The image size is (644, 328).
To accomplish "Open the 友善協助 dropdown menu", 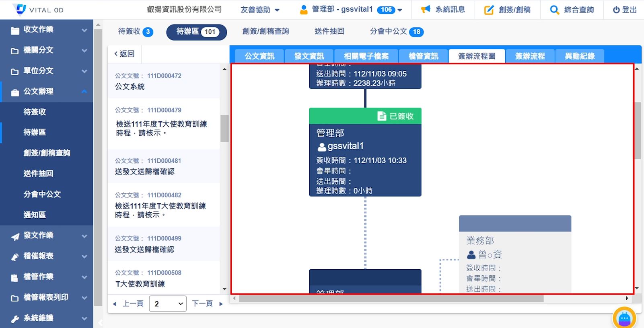I will click(x=260, y=10).
